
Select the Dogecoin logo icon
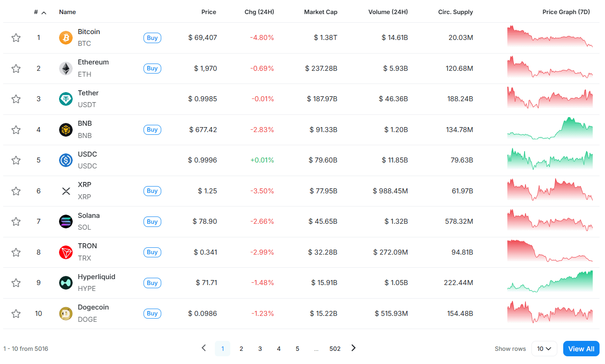tap(66, 314)
